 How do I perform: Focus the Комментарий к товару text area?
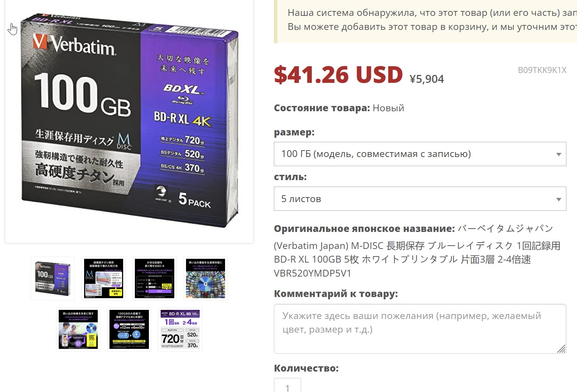coord(420,329)
